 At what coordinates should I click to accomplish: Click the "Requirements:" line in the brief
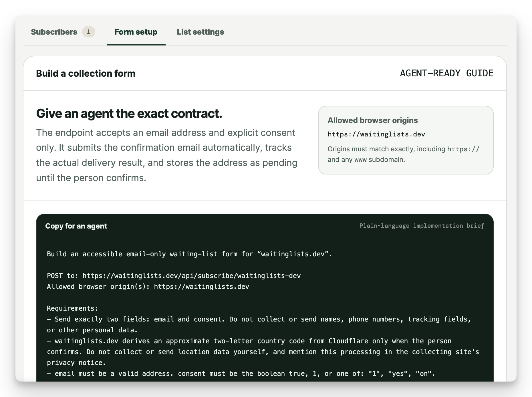[x=72, y=308]
